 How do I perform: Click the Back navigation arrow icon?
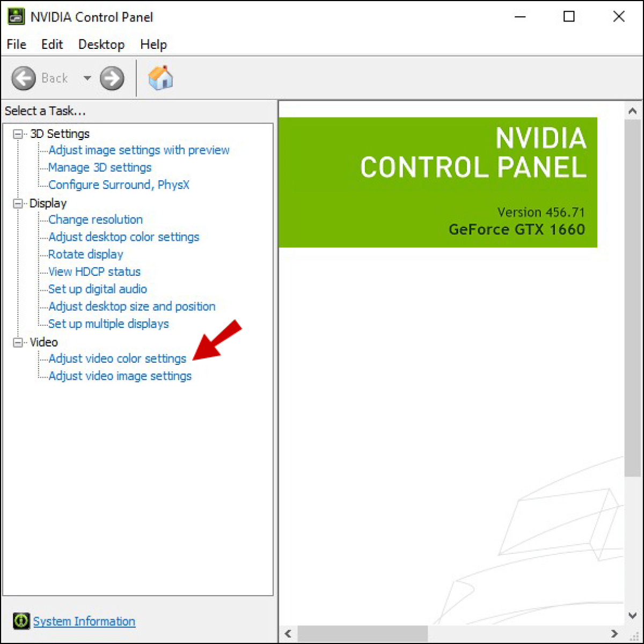(x=23, y=78)
